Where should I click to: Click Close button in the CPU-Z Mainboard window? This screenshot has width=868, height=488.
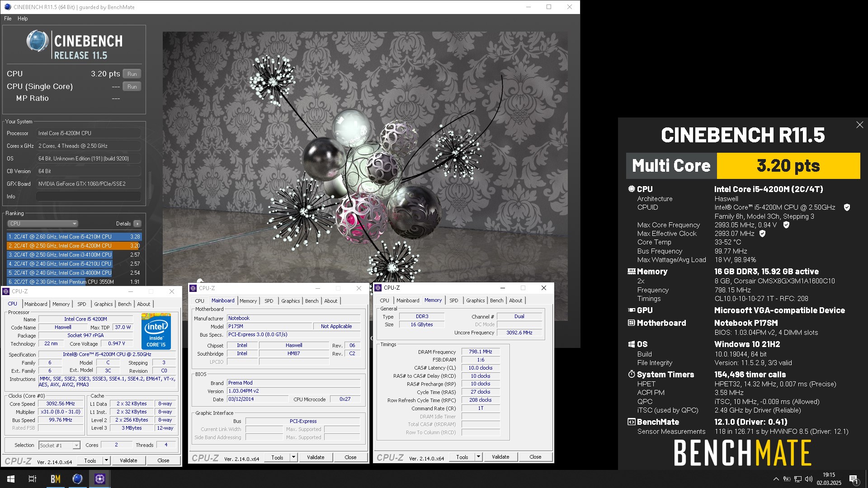pos(350,457)
